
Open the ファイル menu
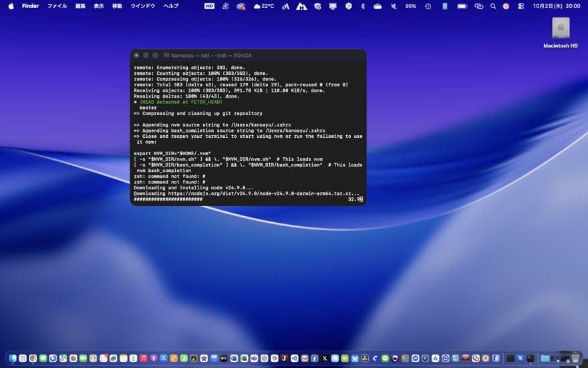[57, 6]
